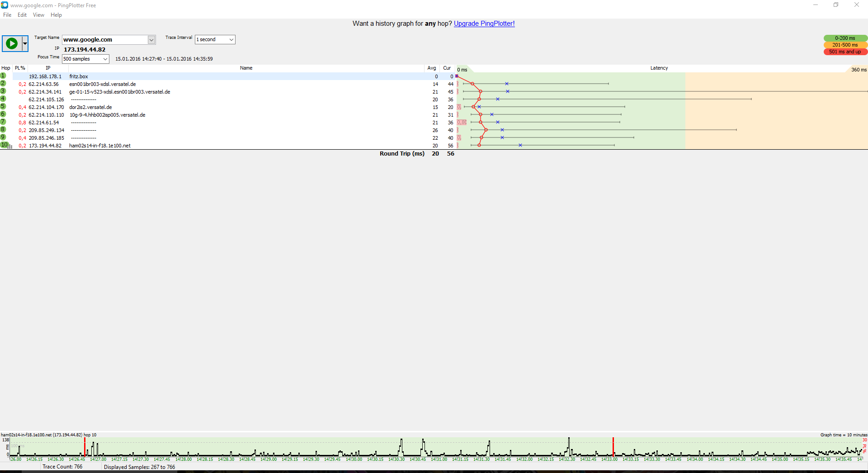Screen dimensions: 868x473
Task: Click the hop 2 green circle icon
Action: click(3, 83)
